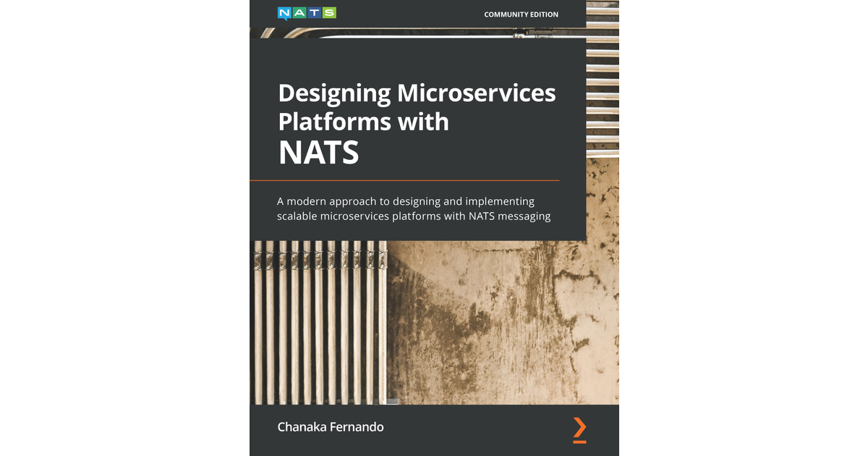Click the large 'NATS' title word
The image size is (868, 456).
(x=319, y=153)
